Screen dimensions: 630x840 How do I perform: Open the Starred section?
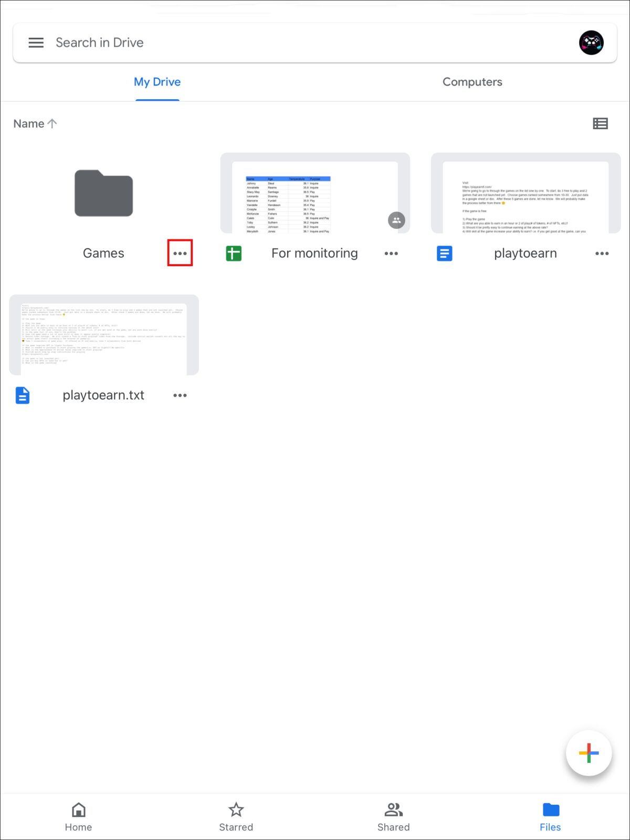[x=236, y=816]
